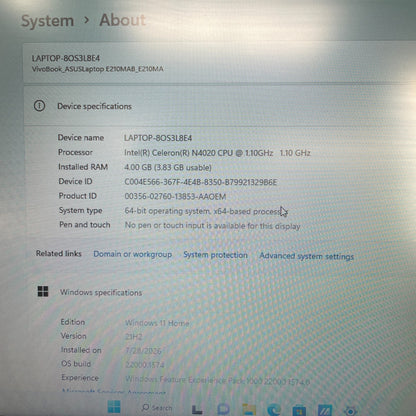
Task: Click the OS build label
Action: click(76, 364)
